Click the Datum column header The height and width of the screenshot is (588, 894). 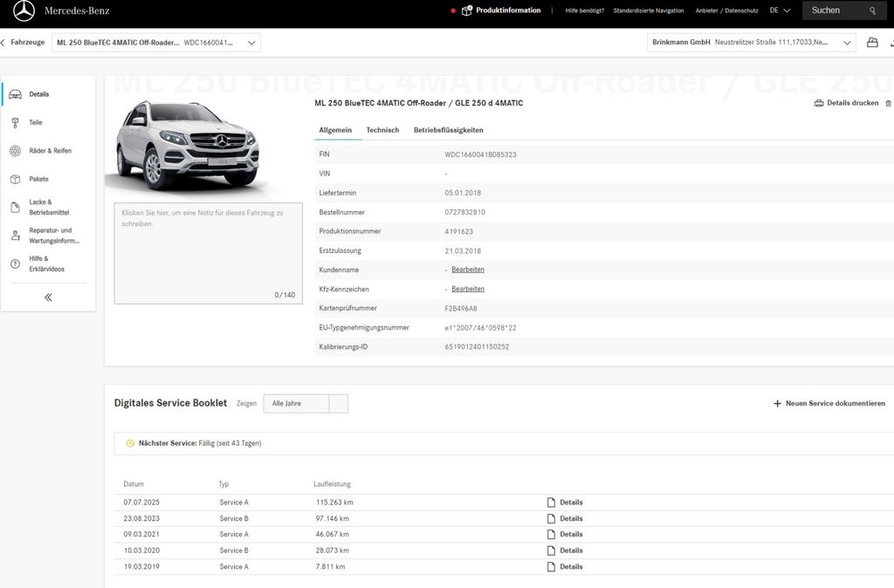click(134, 483)
